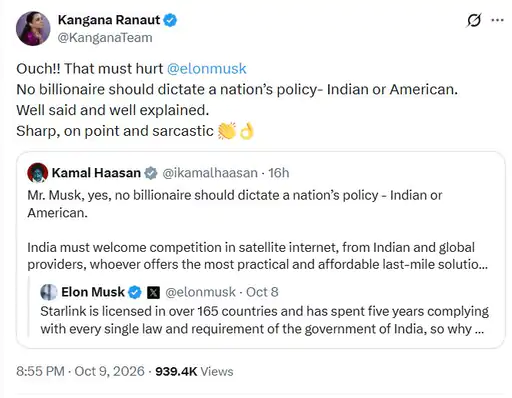Screen dimensions: 512x398
Task: Click the 16h timestamp on quoted tweet
Action: 279,173
